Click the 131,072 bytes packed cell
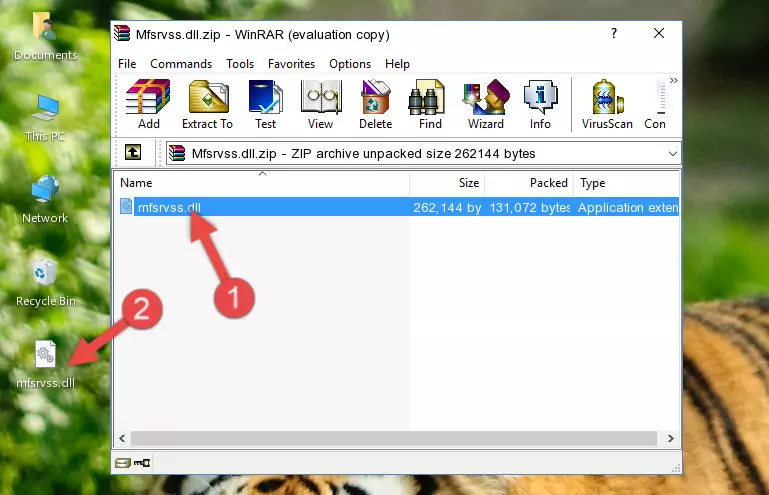The width and height of the screenshot is (769, 495). (x=530, y=208)
